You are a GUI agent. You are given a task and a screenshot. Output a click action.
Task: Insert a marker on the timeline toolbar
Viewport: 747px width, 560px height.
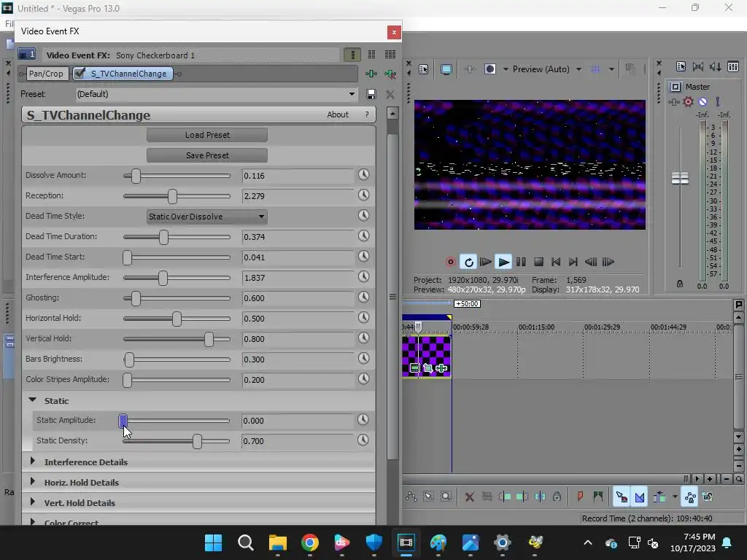click(x=580, y=497)
